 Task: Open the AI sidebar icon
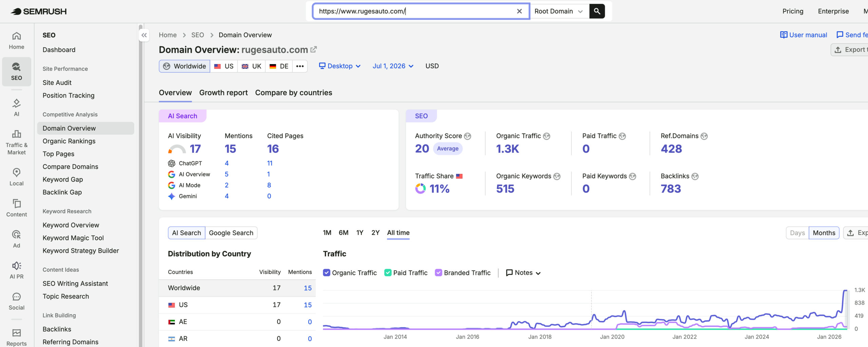click(x=16, y=108)
